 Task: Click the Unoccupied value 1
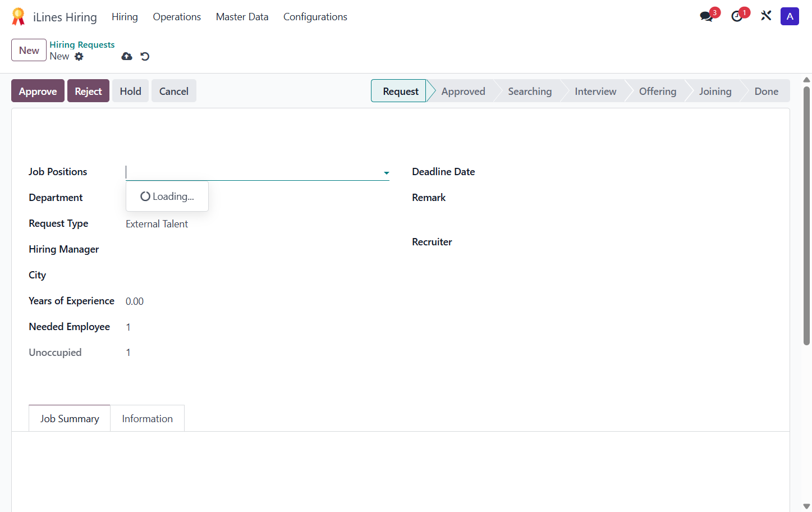(128, 353)
